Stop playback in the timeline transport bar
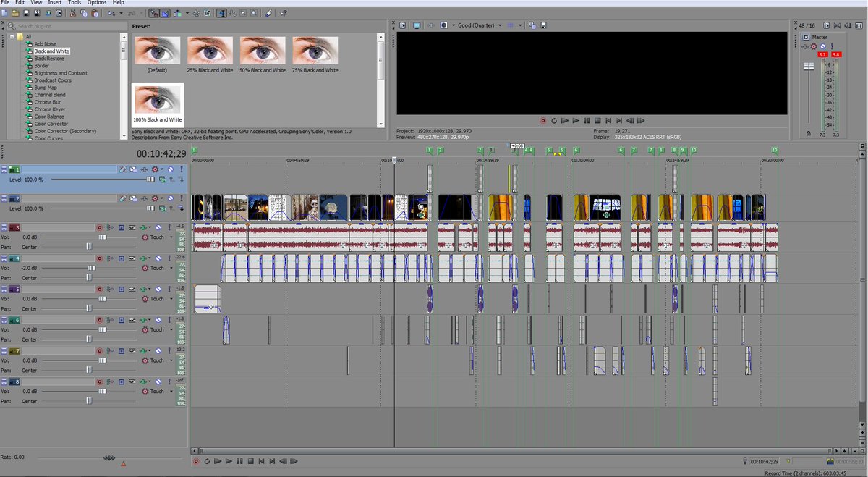Viewport: 868px width, 477px height. [x=250, y=460]
